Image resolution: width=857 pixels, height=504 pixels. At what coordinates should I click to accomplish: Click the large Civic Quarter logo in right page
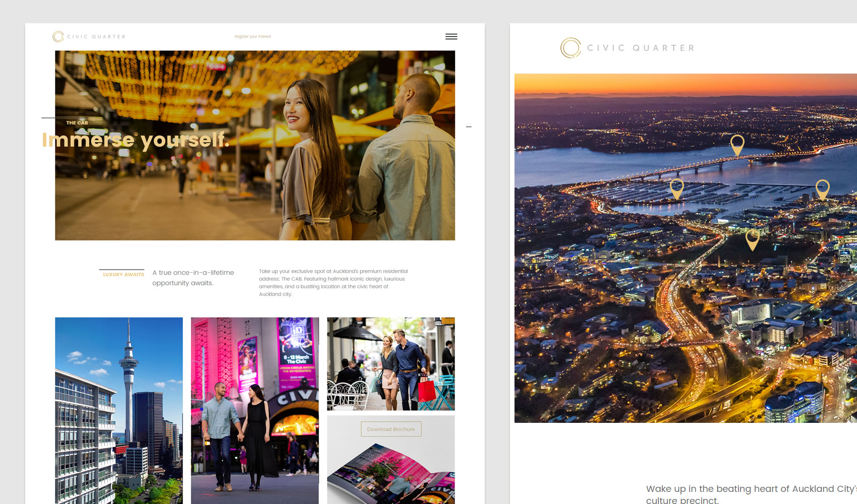click(x=627, y=48)
